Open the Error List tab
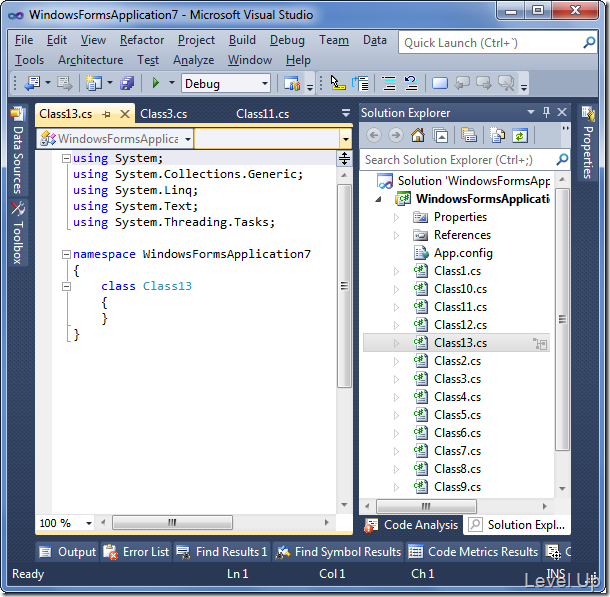Screen dimensions: 610x597 [x=137, y=551]
